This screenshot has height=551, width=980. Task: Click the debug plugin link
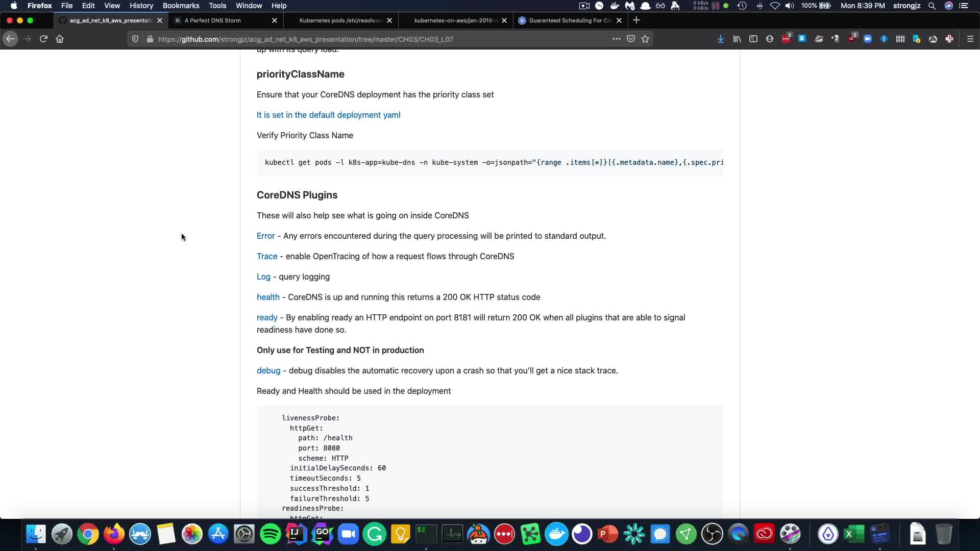pyautogui.click(x=268, y=370)
